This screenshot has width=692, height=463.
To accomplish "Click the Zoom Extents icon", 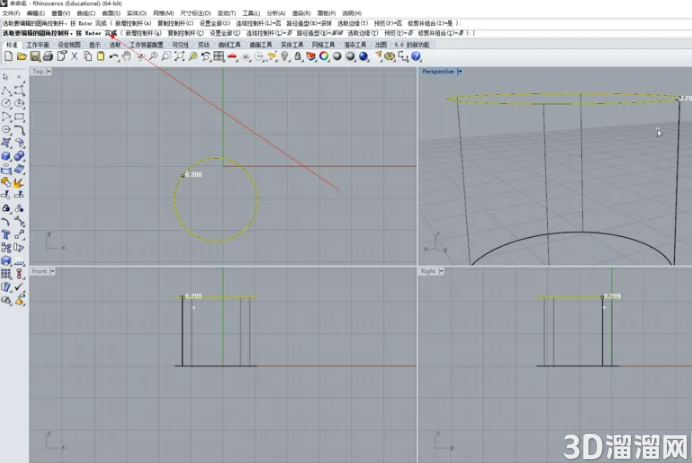I will [x=179, y=56].
